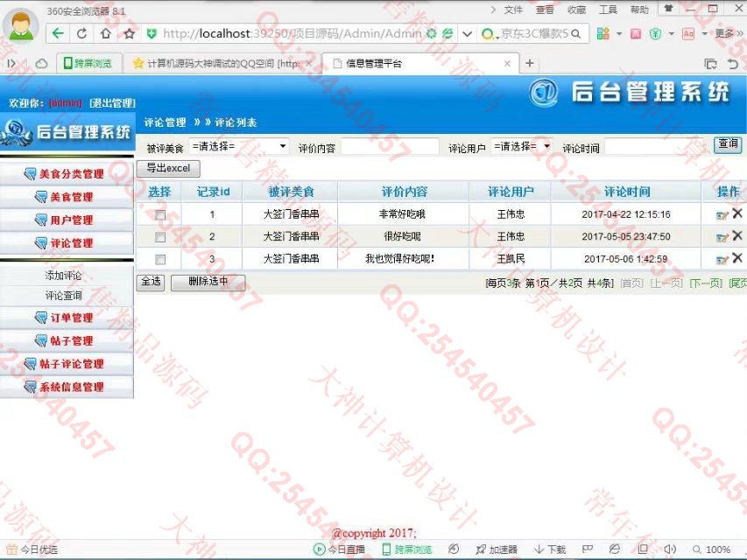The height and width of the screenshot is (560, 747).
Task: Go to browser home page icon
Action: (105, 33)
